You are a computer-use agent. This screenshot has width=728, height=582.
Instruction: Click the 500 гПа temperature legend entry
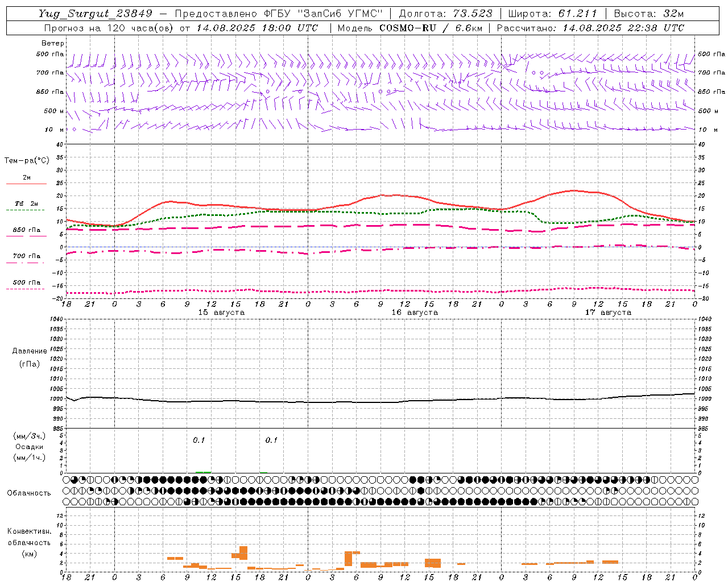pyautogui.click(x=27, y=282)
